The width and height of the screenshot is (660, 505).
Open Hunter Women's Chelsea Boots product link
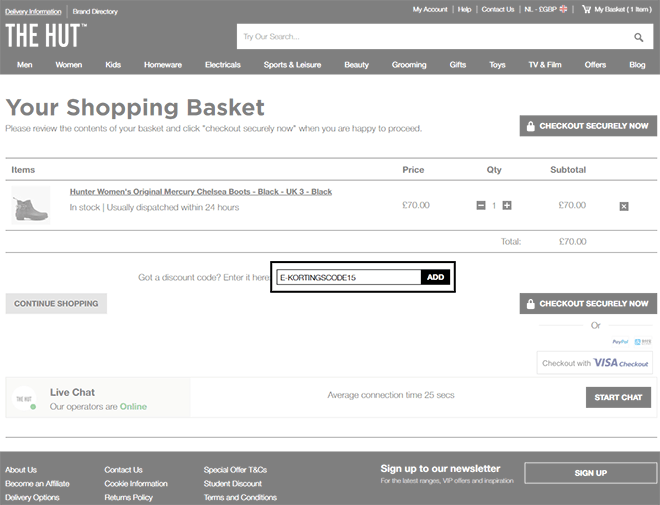(x=201, y=192)
